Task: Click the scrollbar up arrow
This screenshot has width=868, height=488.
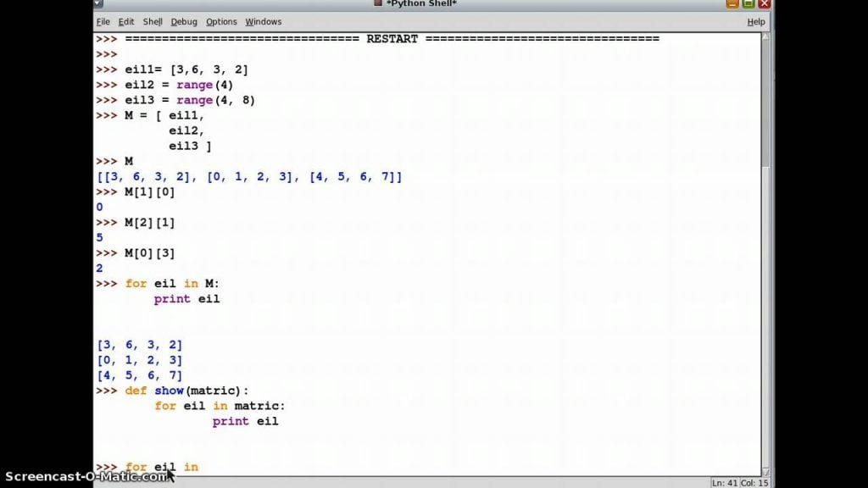Action: click(x=765, y=36)
